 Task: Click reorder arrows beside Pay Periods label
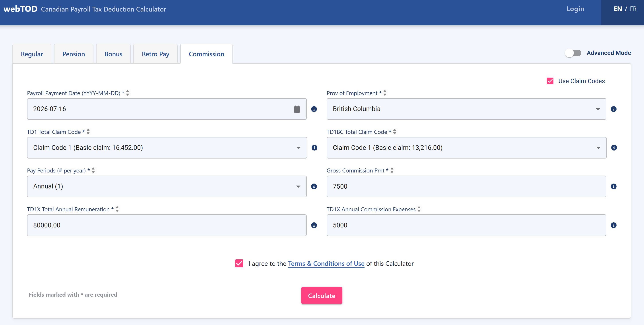click(93, 170)
